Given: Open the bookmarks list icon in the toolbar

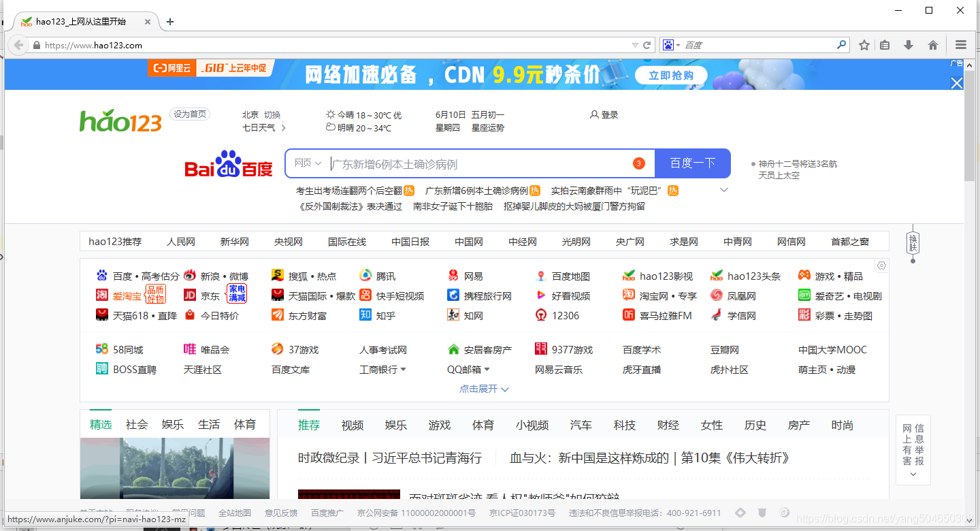Looking at the screenshot, I should [885, 45].
